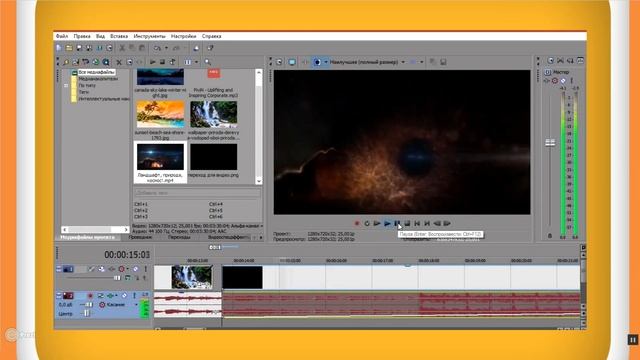The height and width of the screenshot is (360, 640).
Task: Click the Master bus FX icon
Action: (548, 81)
